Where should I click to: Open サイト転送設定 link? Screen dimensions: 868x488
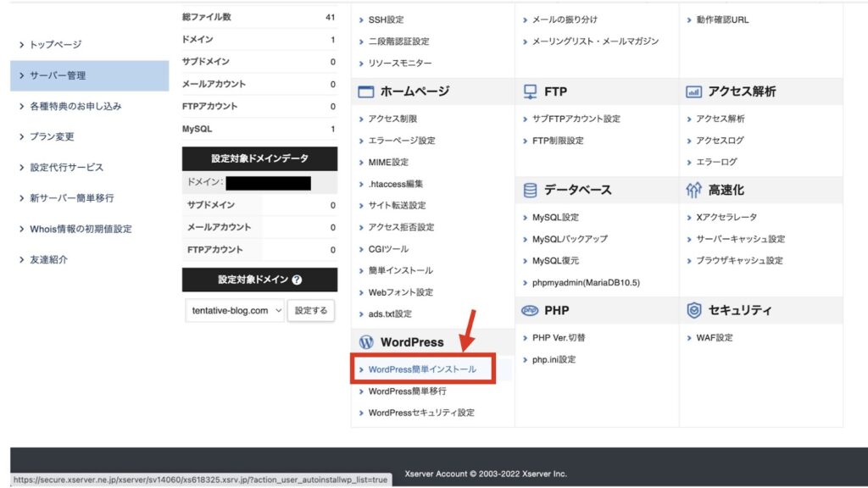pos(397,205)
